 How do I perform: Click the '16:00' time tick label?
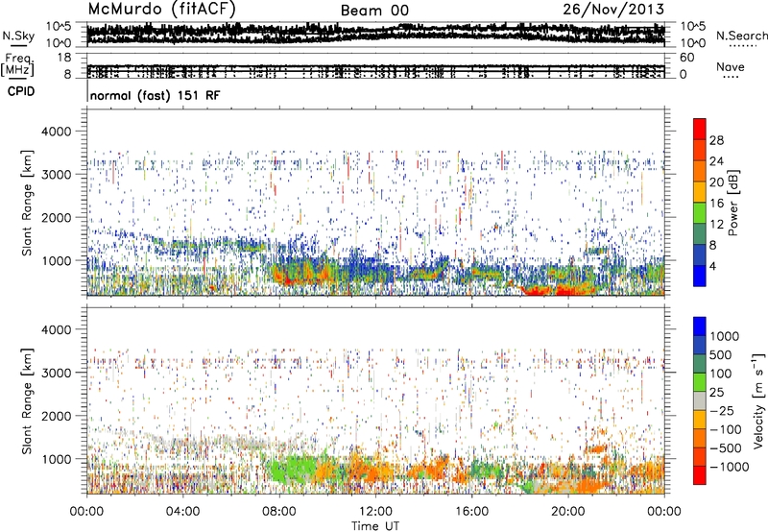pyautogui.click(x=471, y=512)
